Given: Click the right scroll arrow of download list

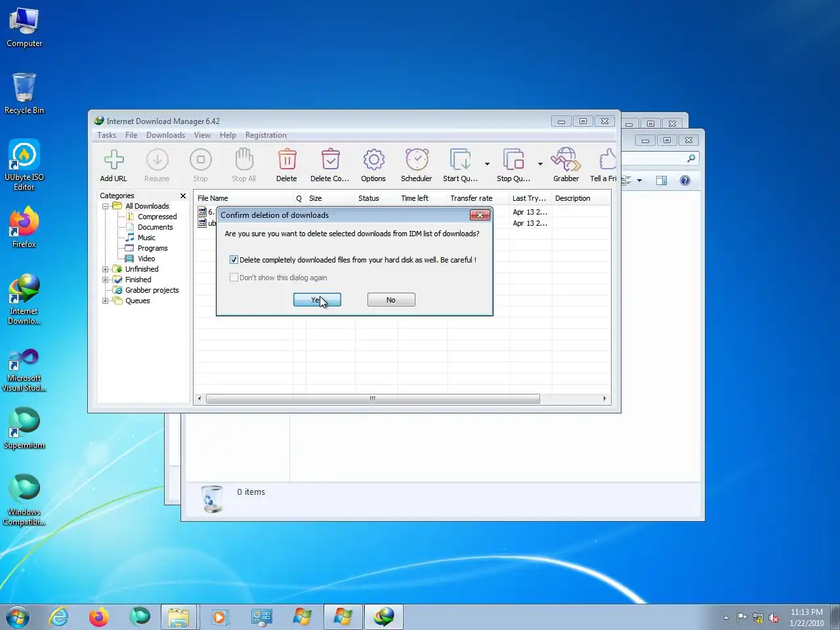Looking at the screenshot, I should tap(604, 398).
